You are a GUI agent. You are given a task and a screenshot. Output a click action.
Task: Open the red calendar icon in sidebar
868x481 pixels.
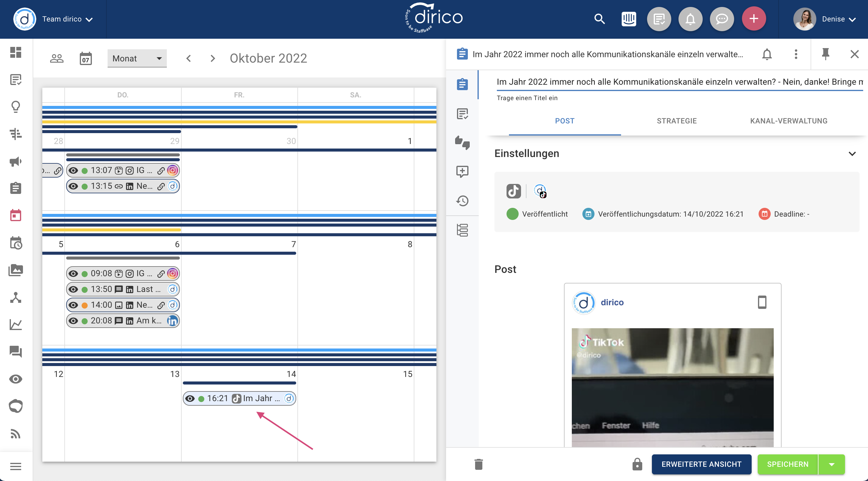[x=16, y=215]
